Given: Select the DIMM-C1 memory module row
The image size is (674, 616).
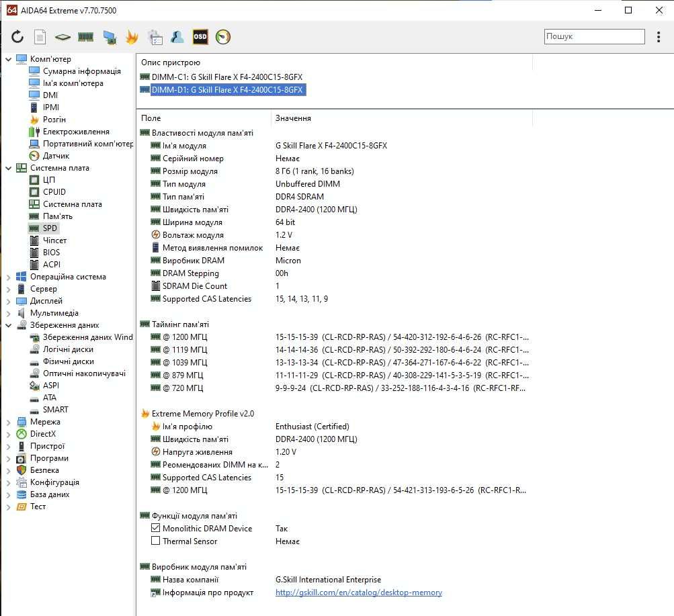Looking at the screenshot, I should [x=221, y=77].
